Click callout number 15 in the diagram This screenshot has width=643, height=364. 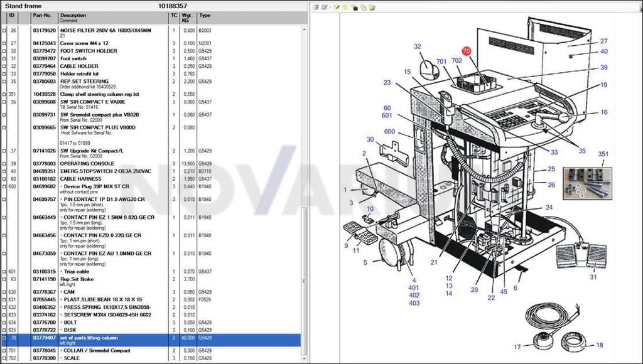pos(407,72)
